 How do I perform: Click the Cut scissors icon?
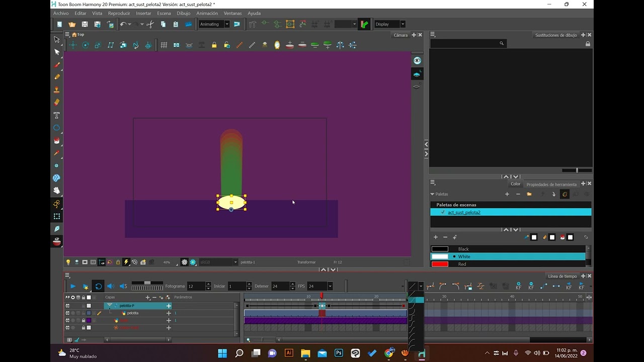click(x=150, y=24)
